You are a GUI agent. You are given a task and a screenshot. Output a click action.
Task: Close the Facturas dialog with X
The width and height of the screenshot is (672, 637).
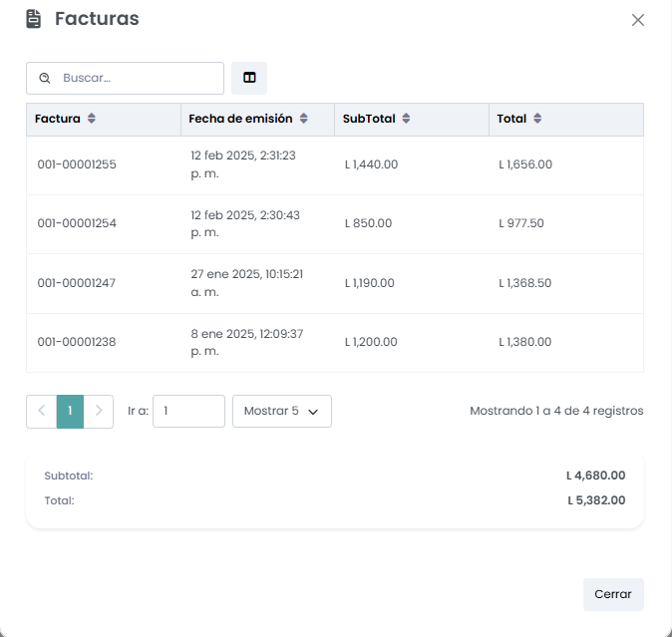(638, 20)
